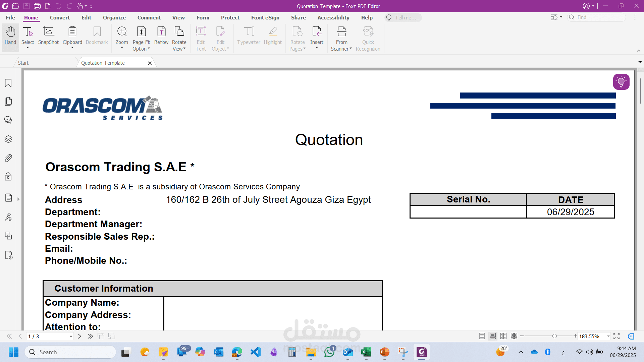Open the Bookmarks side panel
This screenshot has width=644, height=362.
8,83
